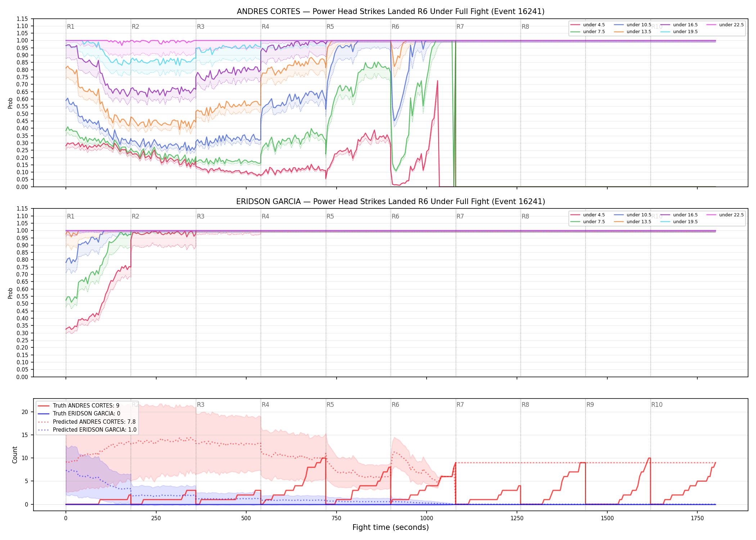Click the 'Count' y-axis label of bottom chart
Image resolution: width=756 pixels, height=540 pixels.
pyautogui.click(x=15, y=455)
